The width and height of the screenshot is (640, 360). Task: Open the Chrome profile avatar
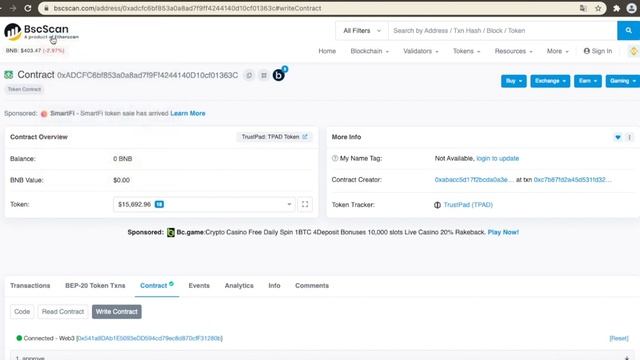[631, 8]
